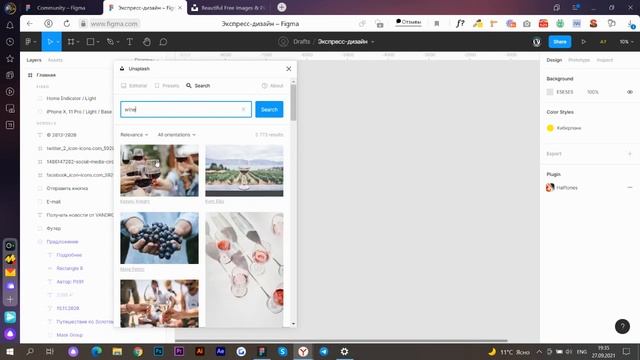Open After Effects from the taskbar
Viewport: 640px width, 360px height.
click(x=220, y=351)
